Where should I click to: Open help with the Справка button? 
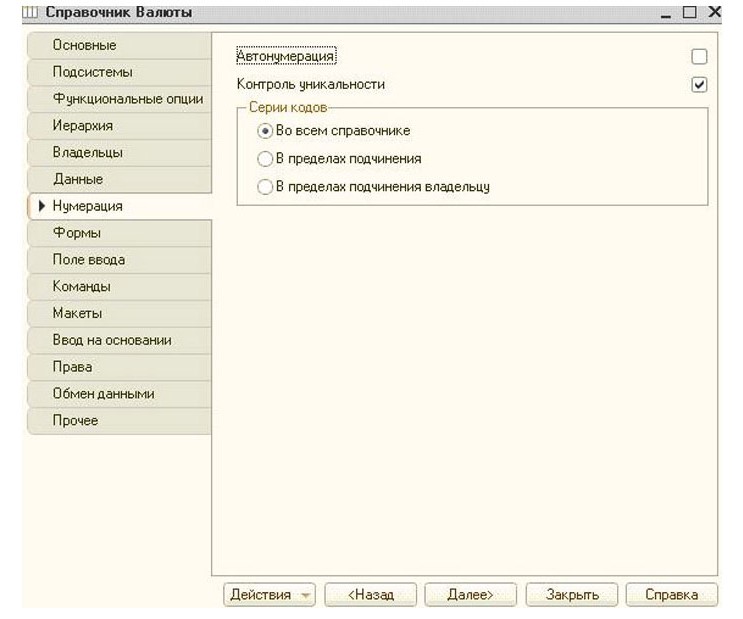tap(671, 594)
